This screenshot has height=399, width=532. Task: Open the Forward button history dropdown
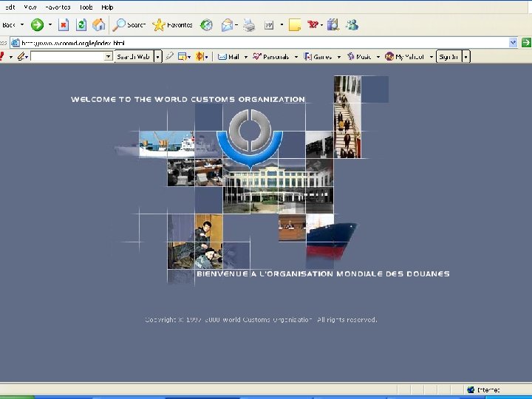pyautogui.click(x=50, y=24)
